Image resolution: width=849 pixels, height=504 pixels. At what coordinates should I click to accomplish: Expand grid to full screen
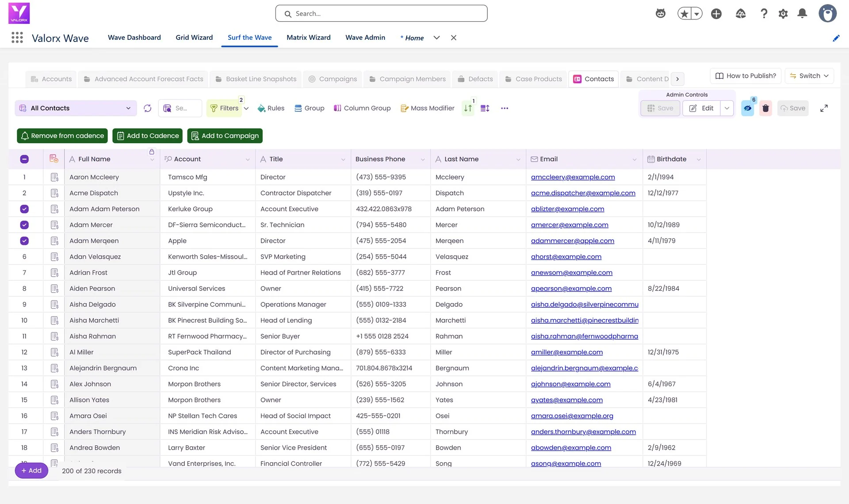(x=824, y=108)
